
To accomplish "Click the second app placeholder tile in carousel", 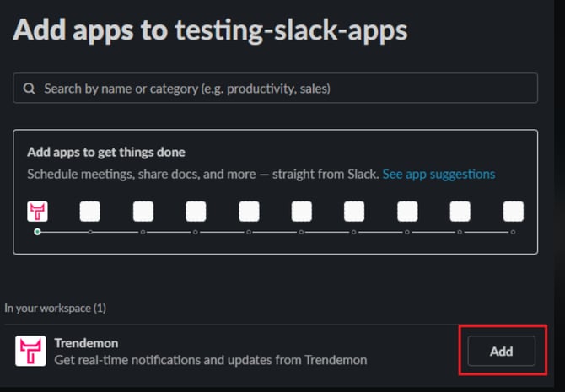I will [x=90, y=212].
